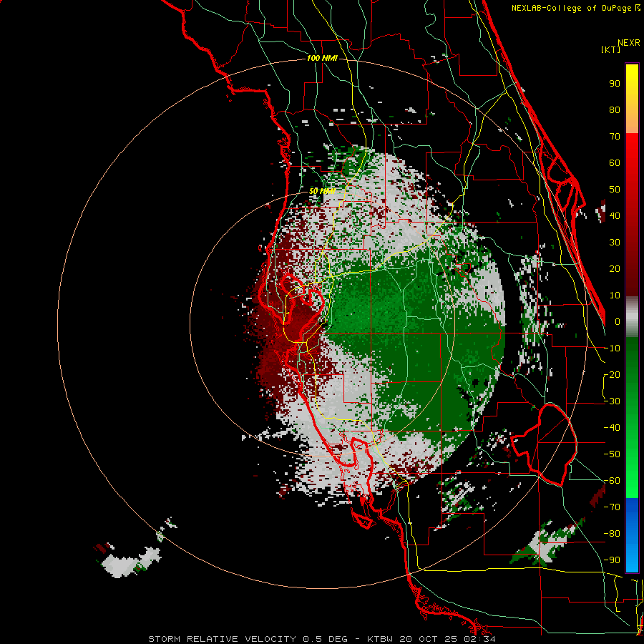This screenshot has height=644, width=644.
Task: Click the 50 NMI range ring label
Action: pyautogui.click(x=322, y=191)
